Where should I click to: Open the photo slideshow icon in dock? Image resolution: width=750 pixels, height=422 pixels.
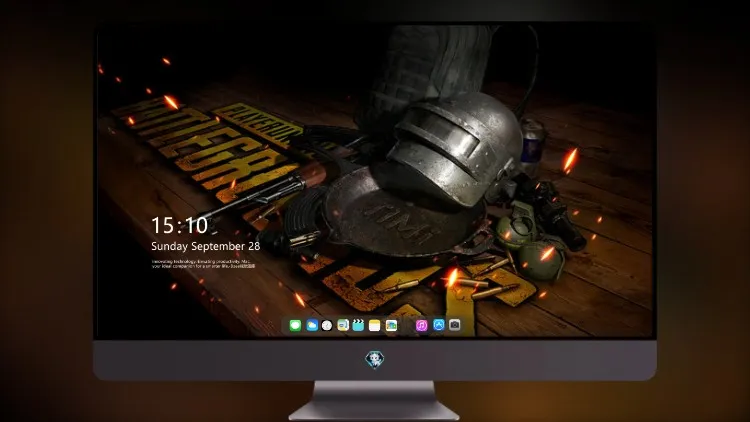pos(391,325)
